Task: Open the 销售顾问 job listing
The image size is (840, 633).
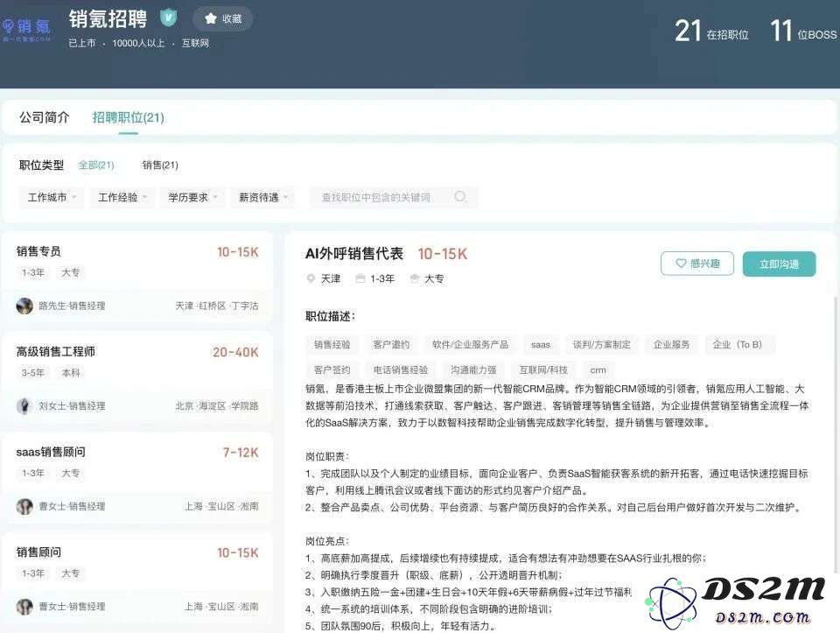Action: coord(137,578)
